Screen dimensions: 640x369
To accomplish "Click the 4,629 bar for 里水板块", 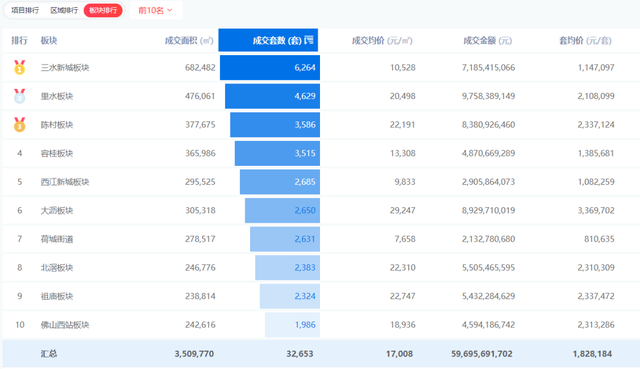I will [x=272, y=96].
